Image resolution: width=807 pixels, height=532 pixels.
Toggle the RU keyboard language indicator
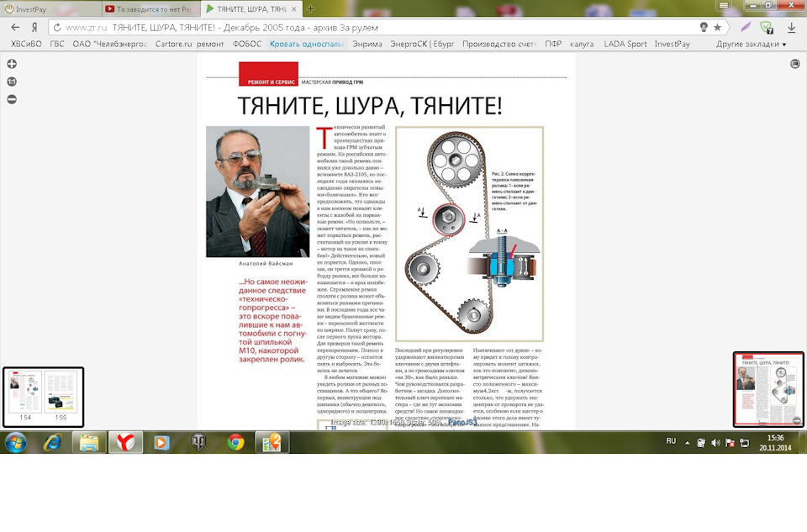coord(671,441)
